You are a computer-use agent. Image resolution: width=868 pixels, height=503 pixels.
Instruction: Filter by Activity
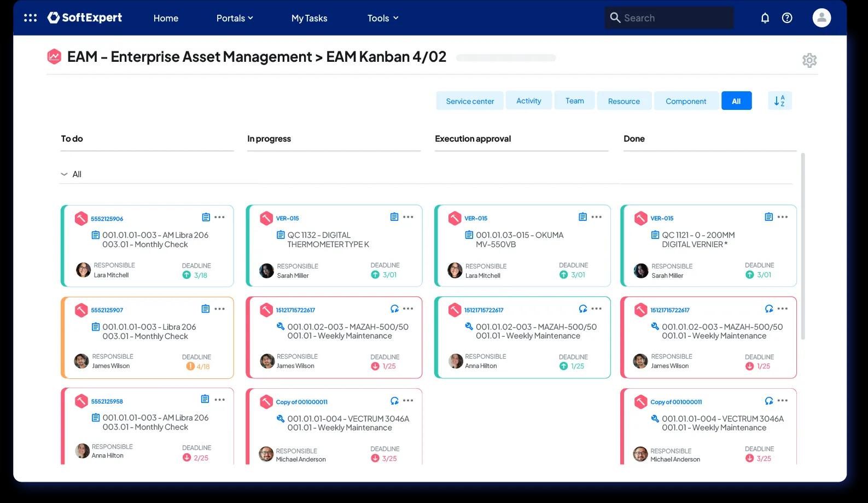[528, 101]
